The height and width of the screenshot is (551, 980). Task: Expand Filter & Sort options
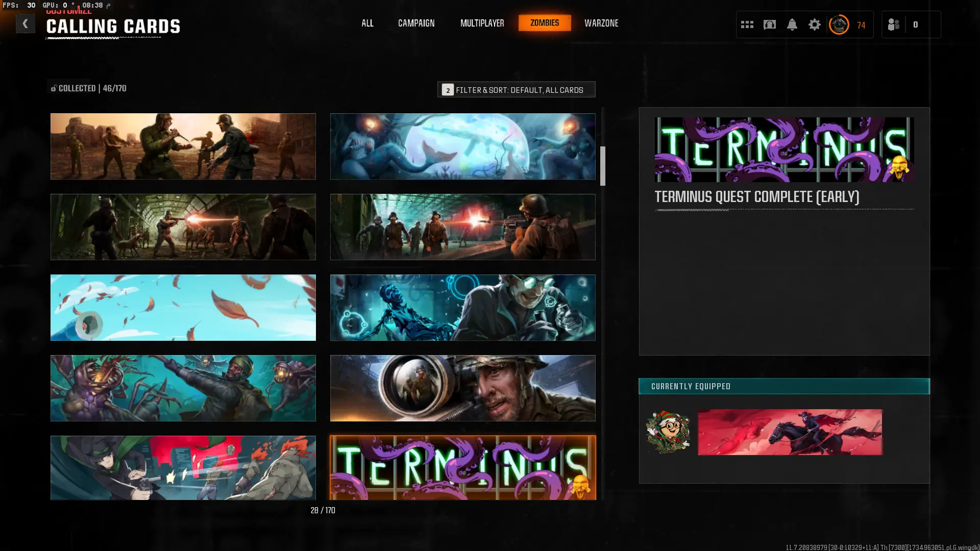coord(516,90)
